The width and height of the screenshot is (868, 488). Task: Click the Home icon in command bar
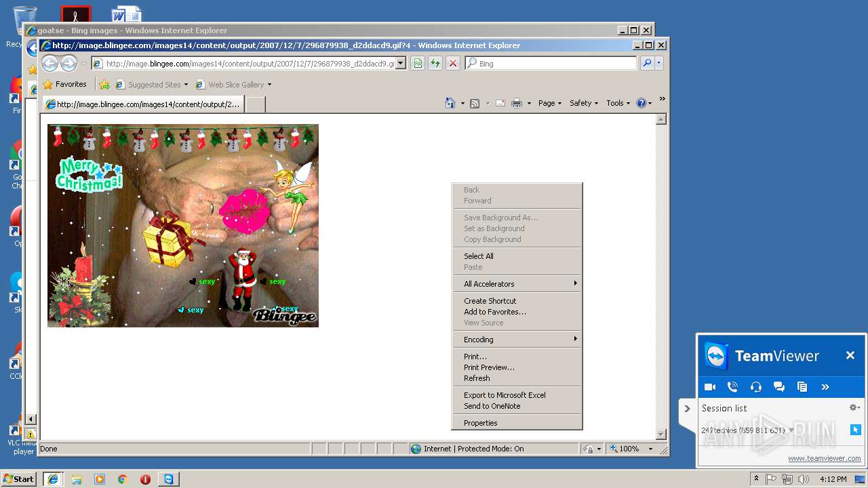450,103
